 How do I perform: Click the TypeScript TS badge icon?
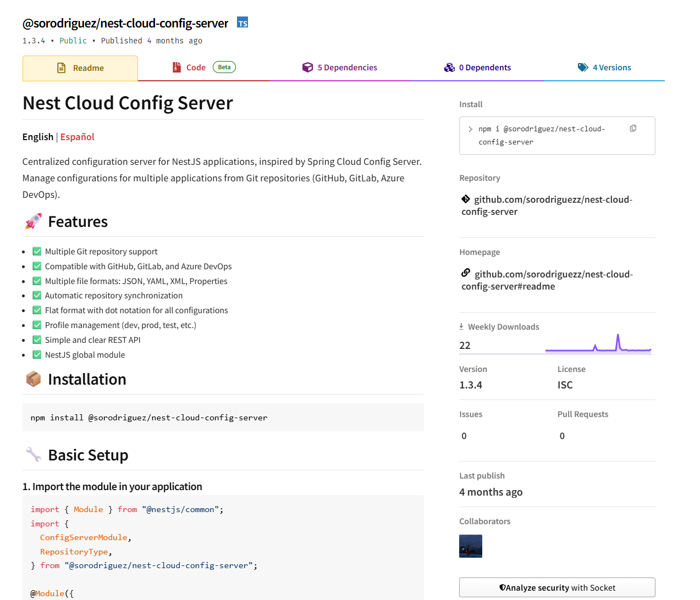pyautogui.click(x=242, y=23)
